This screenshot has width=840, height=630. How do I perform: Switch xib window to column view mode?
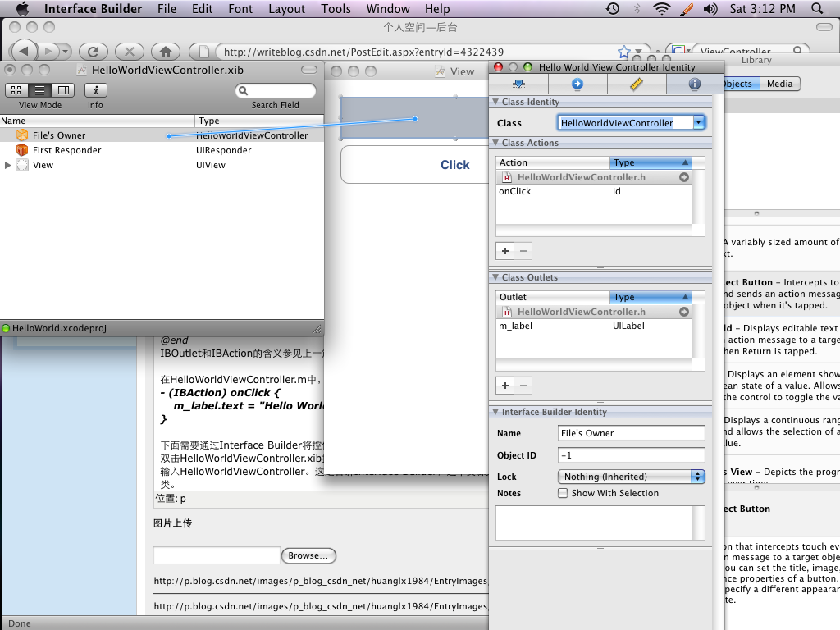pos(63,90)
